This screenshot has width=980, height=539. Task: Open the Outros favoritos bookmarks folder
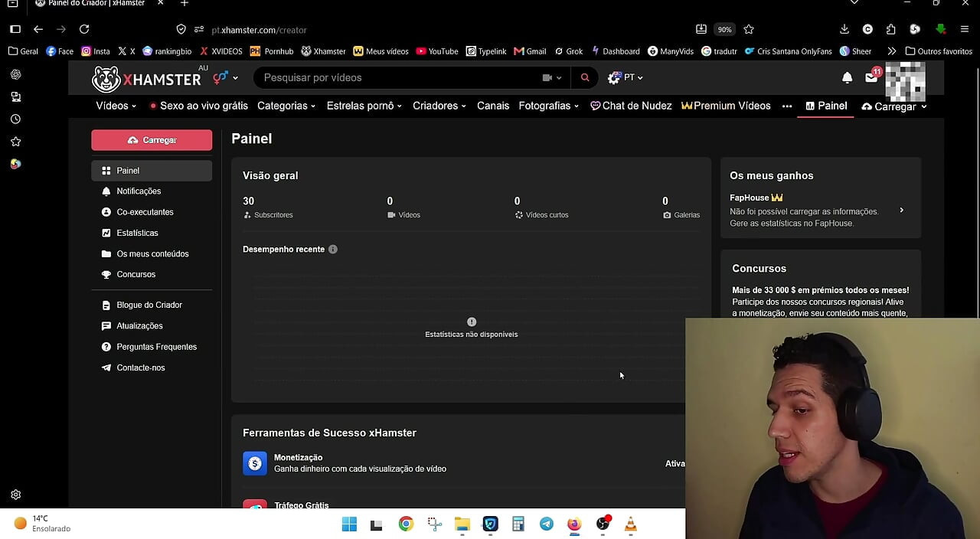coord(939,51)
